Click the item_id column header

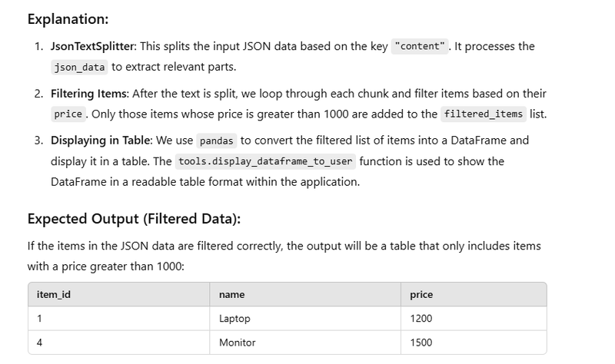119,294
